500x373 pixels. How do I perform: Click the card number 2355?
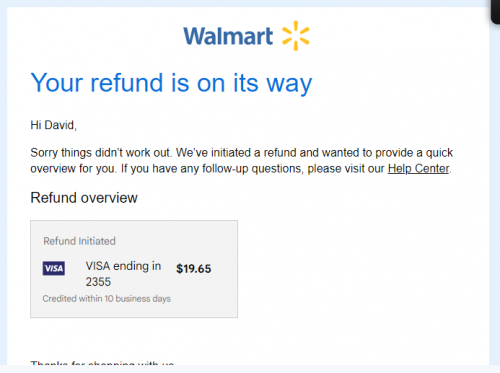pos(98,282)
